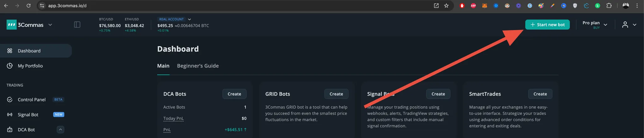
Task: Create a new SmartTrade
Action: pos(540,94)
